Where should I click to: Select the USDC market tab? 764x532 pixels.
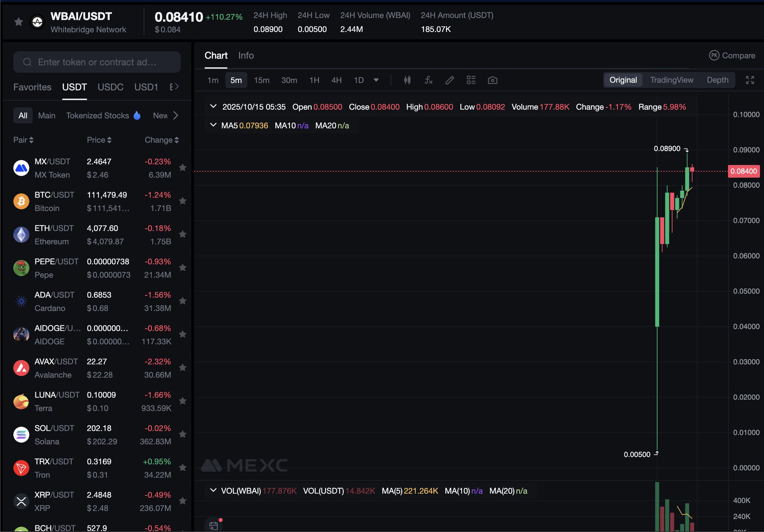tap(110, 87)
